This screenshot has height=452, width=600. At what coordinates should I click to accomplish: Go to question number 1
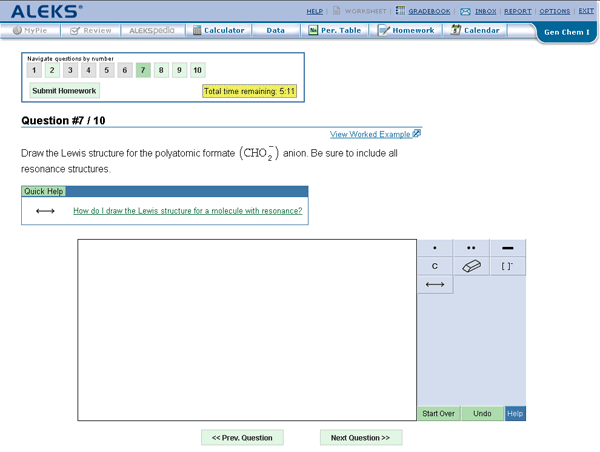point(34,70)
